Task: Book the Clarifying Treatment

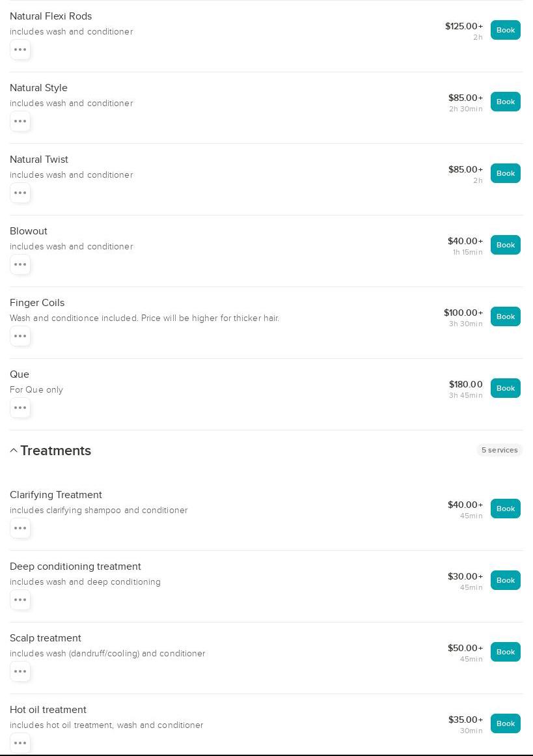Action: point(505,509)
